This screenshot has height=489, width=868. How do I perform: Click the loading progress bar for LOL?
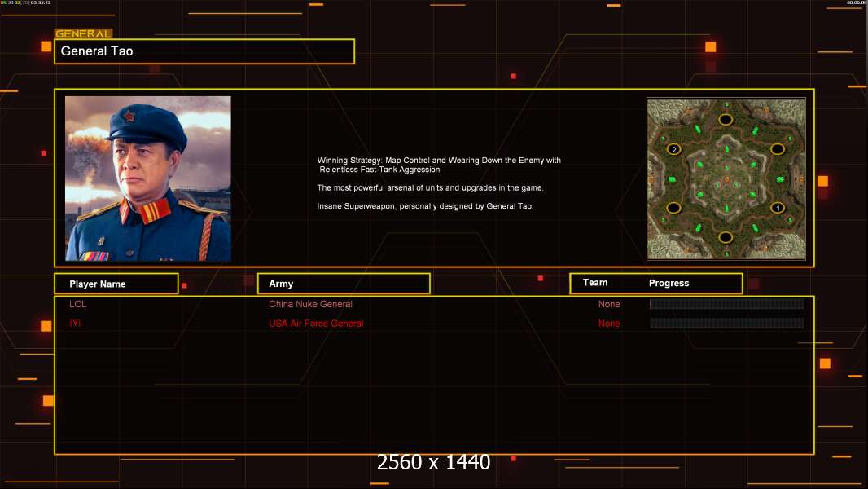coord(727,303)
